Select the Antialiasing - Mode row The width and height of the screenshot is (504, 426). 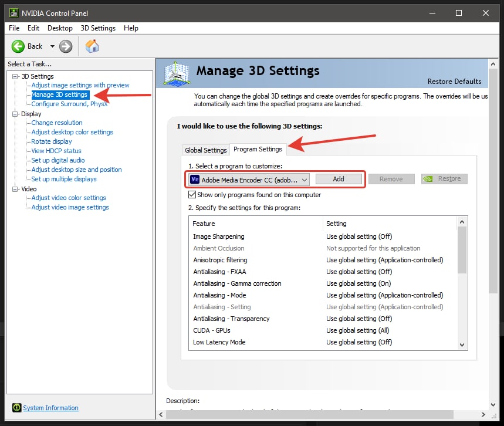pyautogui.click(x=323, y=295)
